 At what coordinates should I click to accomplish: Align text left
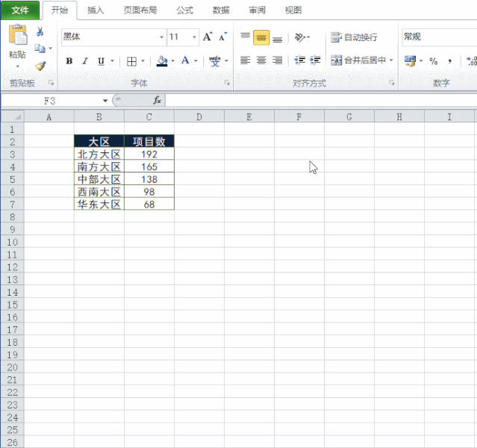coord(245,60)
